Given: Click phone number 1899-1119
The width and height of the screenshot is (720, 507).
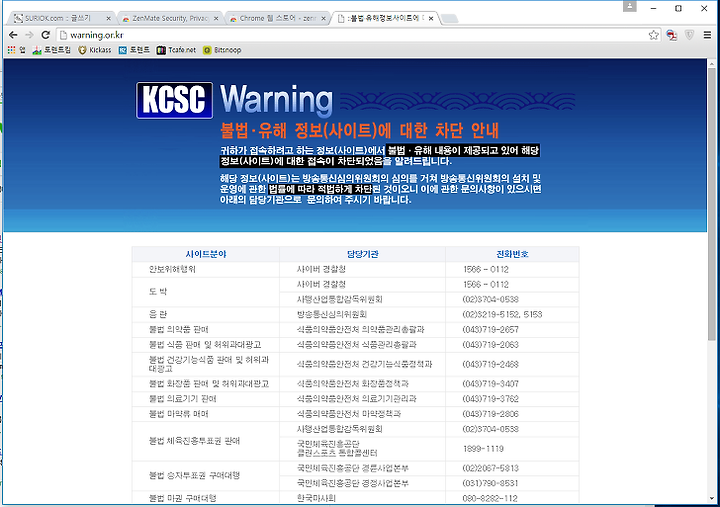Looking at the screenshot, I should [484, 449].
